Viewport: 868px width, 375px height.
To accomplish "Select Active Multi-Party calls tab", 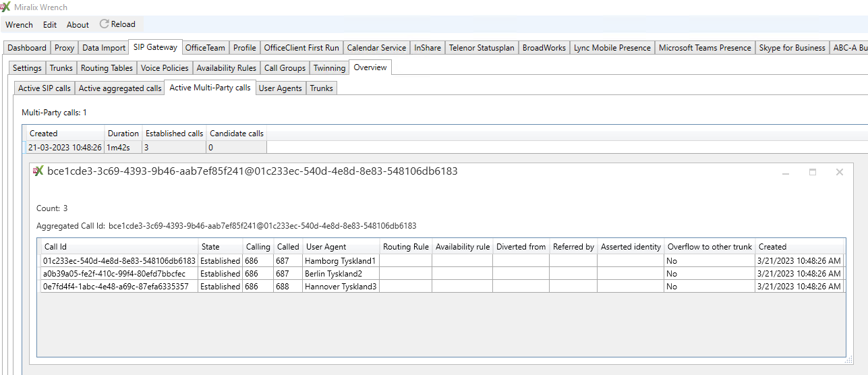I will coord(210,88).
